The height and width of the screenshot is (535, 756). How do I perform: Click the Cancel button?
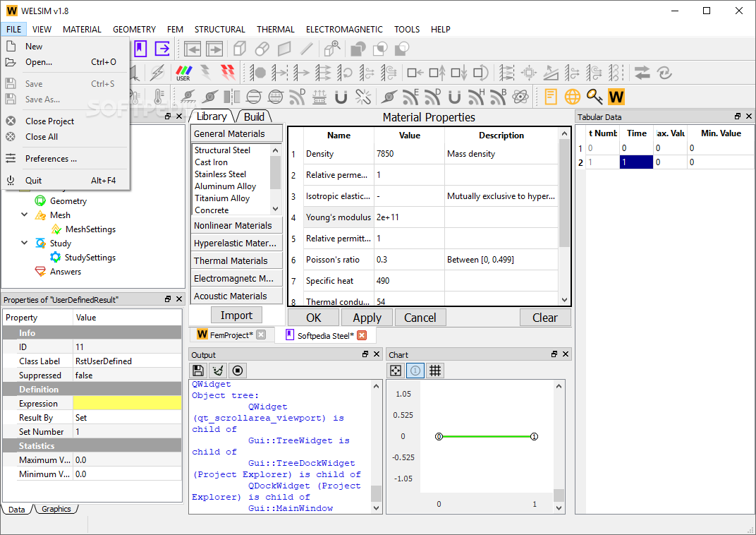click(x=420, y=318)
